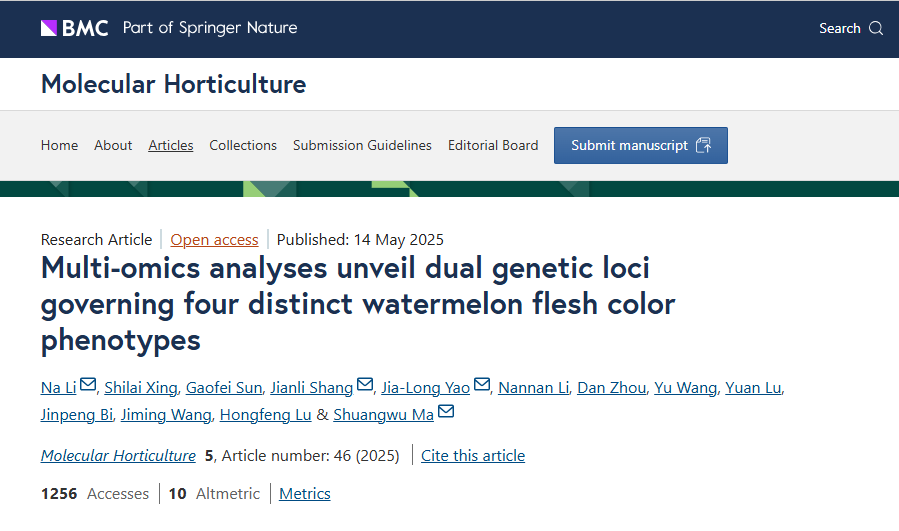Click the Cite this article link
Viewport: 899px width, 531px height.
click(473, 455)
